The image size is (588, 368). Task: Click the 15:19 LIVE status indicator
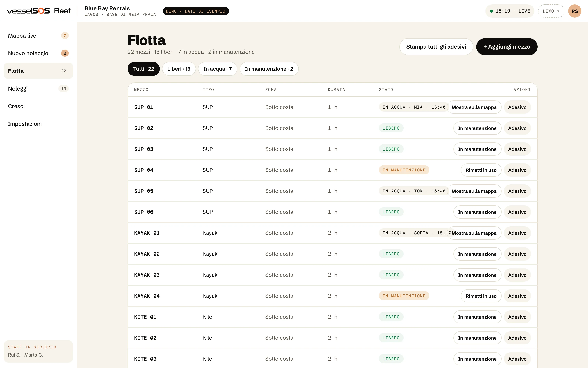(x=510, y=11)
